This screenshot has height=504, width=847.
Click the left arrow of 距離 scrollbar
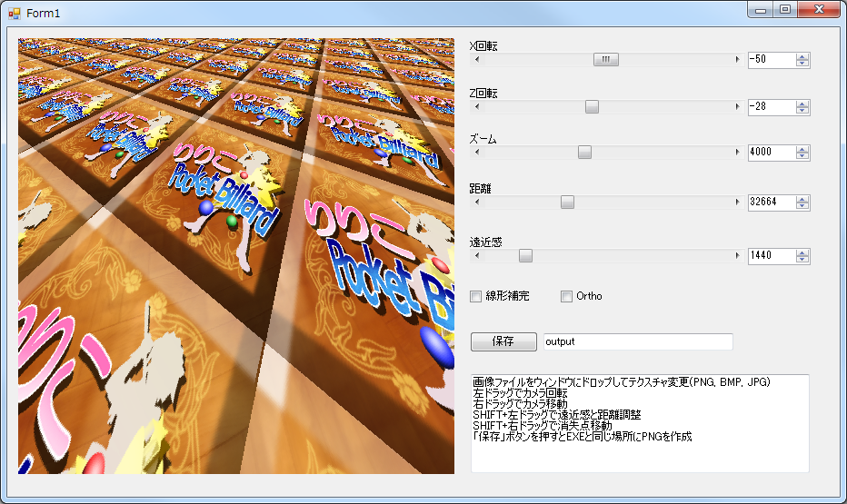point(476,202)
